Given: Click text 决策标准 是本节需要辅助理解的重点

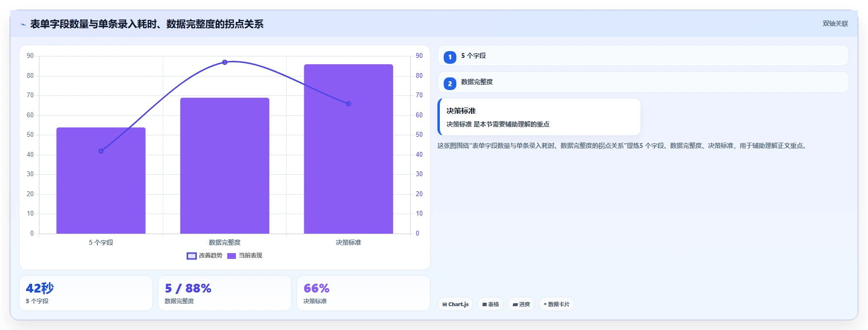Looking at the screenshot, I should click(x=498, y=124).
